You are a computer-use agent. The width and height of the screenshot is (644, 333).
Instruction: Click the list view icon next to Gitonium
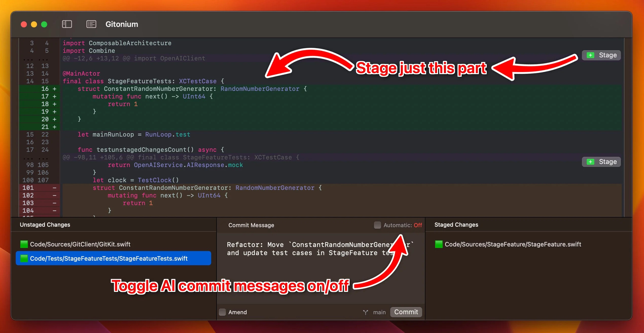tap(91, 24)
